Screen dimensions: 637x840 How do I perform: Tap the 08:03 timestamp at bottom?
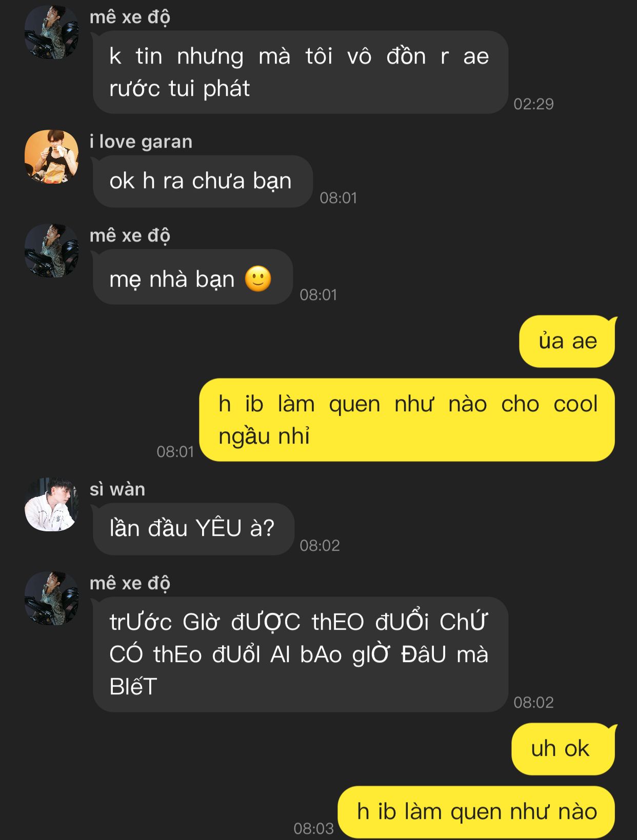(313, 828)
